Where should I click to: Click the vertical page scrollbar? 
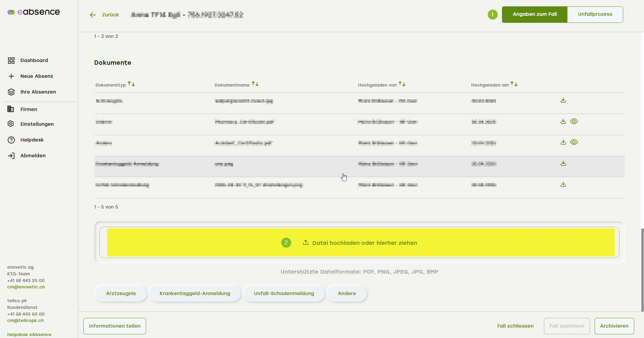(x=642, y=268)
